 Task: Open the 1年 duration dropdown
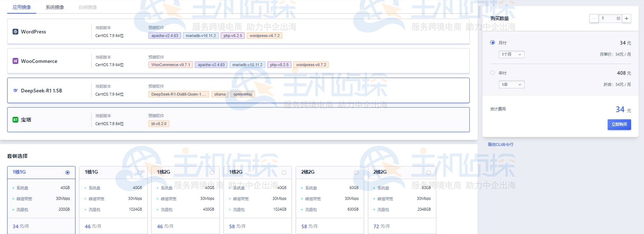coord(511,84)
